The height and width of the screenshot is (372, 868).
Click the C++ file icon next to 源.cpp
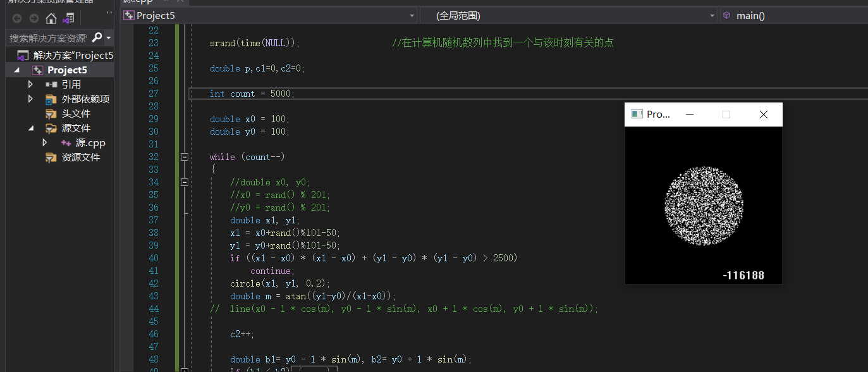pyautogui.click(x=65, y=142)
